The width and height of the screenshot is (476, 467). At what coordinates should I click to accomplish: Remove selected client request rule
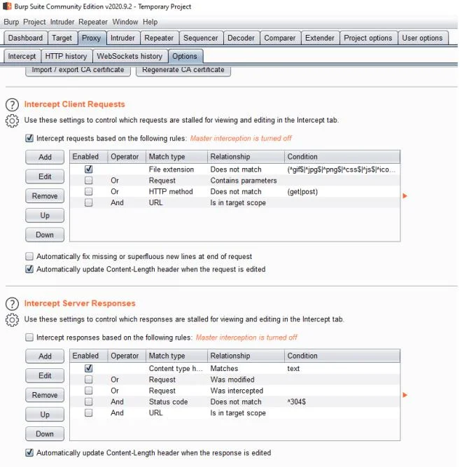point(45,196)
